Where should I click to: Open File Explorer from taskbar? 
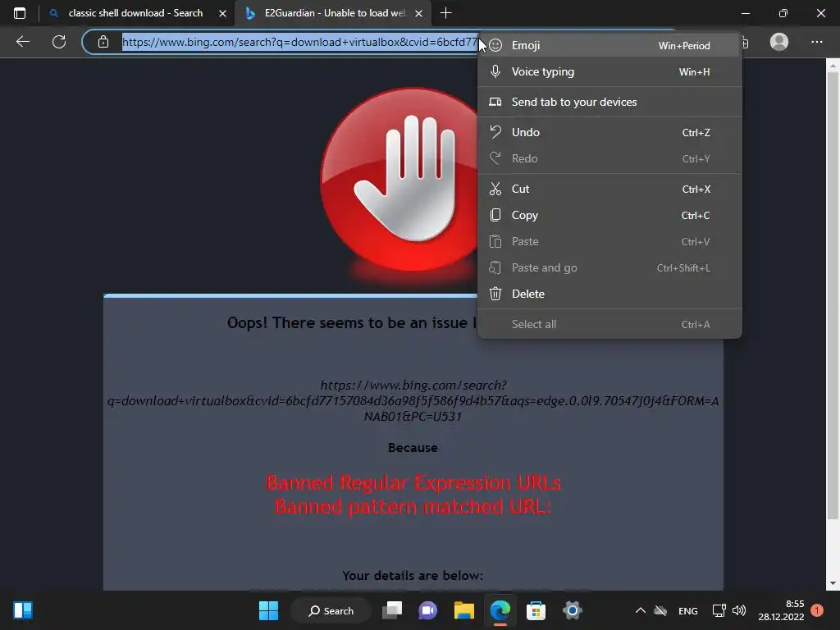tap(464, 610)
